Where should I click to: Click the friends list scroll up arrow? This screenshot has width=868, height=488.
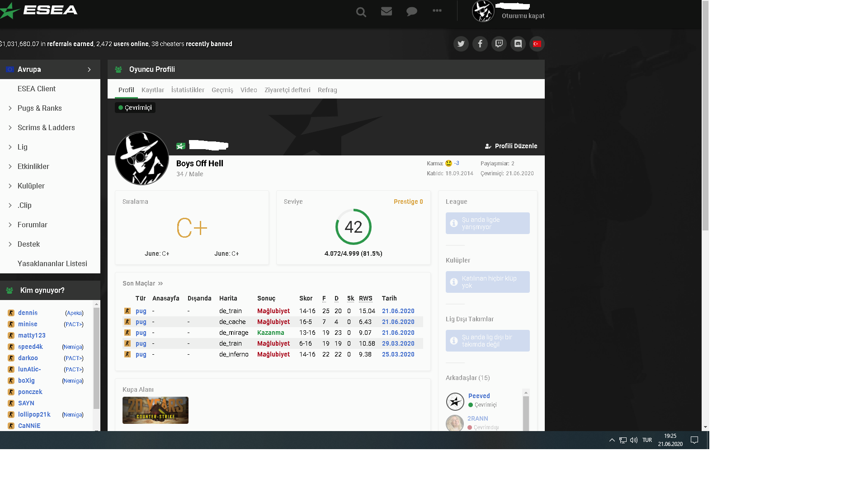click(526, 393)
